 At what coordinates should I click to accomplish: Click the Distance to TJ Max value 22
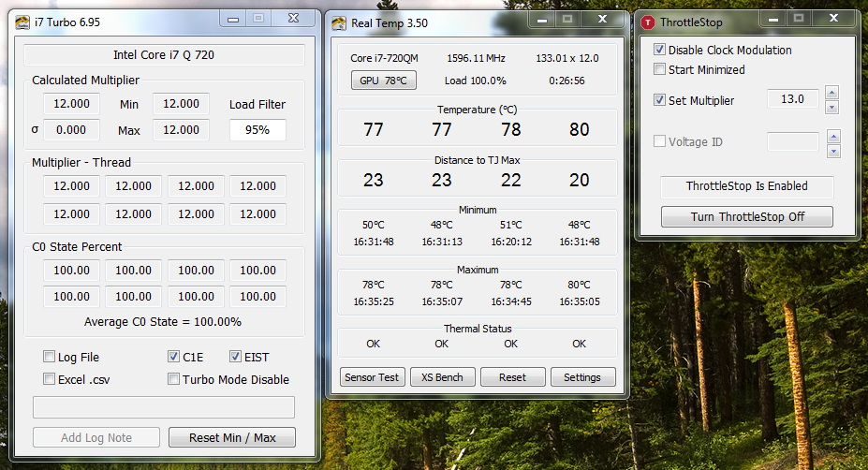[x=511, y=180]
